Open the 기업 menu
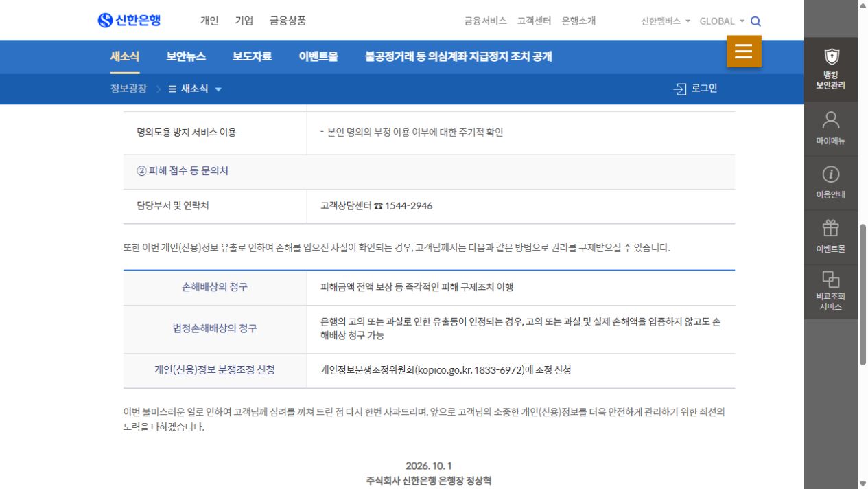868x489 pixels. pyautogui.click(x=244, y=21)
